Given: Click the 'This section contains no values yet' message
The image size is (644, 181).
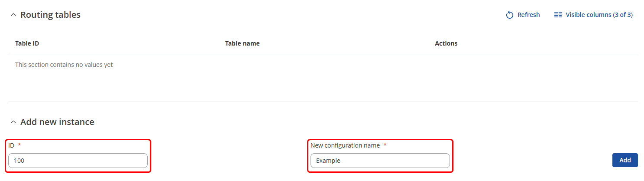Looking at the screenshot, I should (x=64, y=65).
